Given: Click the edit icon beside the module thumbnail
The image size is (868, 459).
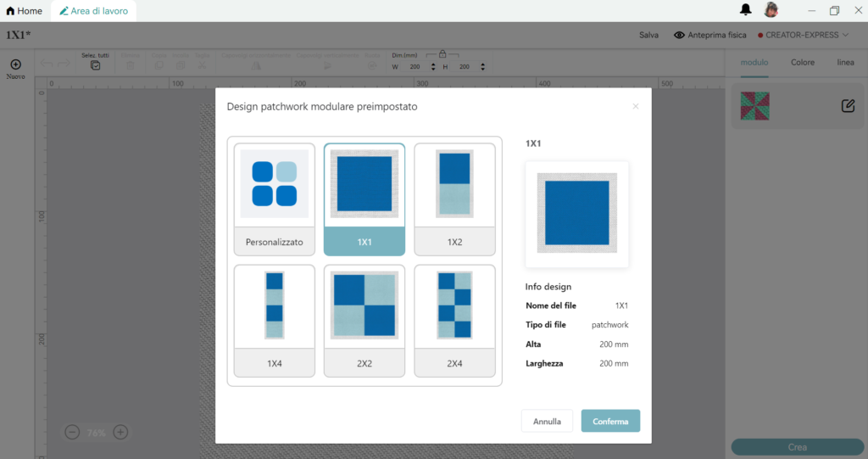Looking at the screenshot, I should [848, 106].
